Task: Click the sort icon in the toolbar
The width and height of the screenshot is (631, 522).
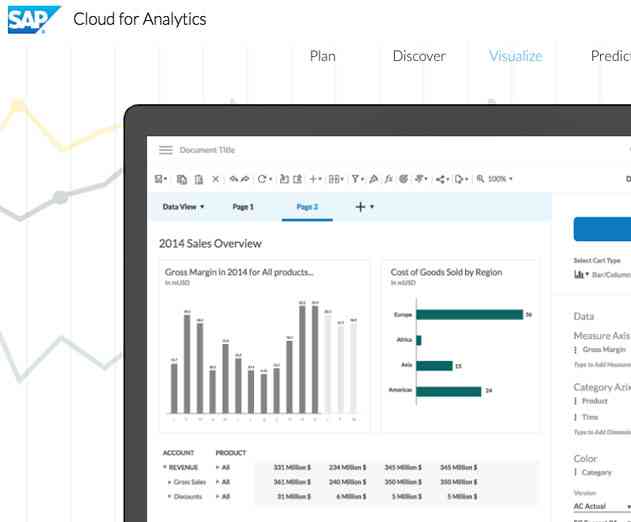Action: 420,179
